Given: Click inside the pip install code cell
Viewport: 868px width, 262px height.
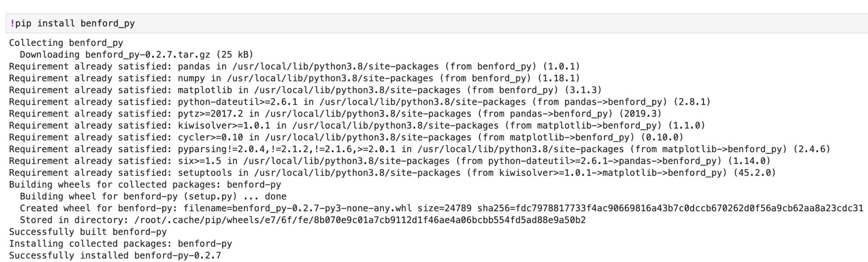Looking at the screenshot, I should point(424,23).
